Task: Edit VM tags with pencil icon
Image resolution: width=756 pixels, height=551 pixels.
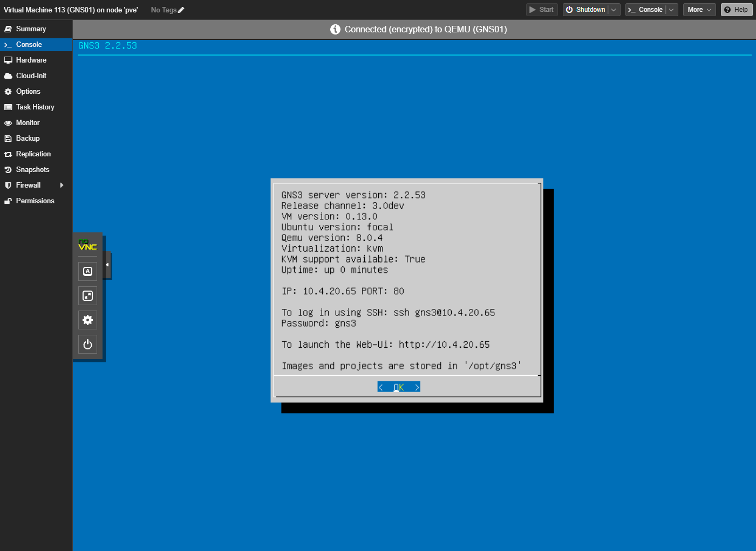Action: tap(181, 10)
